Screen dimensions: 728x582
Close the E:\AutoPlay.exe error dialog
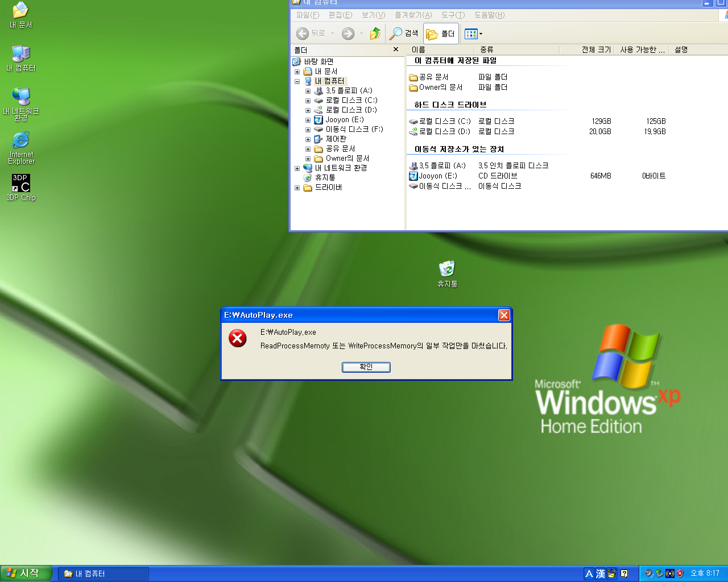504,315
